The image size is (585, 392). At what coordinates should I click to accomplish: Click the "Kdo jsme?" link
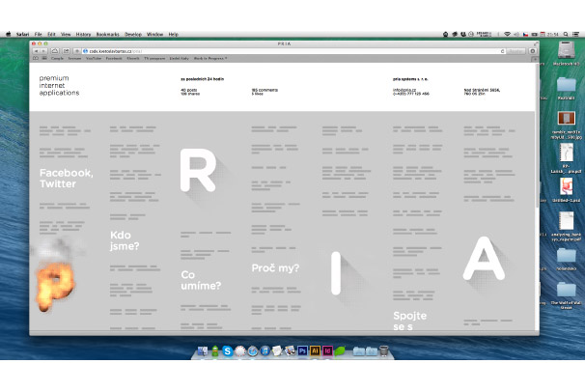[x=125, y=240]
